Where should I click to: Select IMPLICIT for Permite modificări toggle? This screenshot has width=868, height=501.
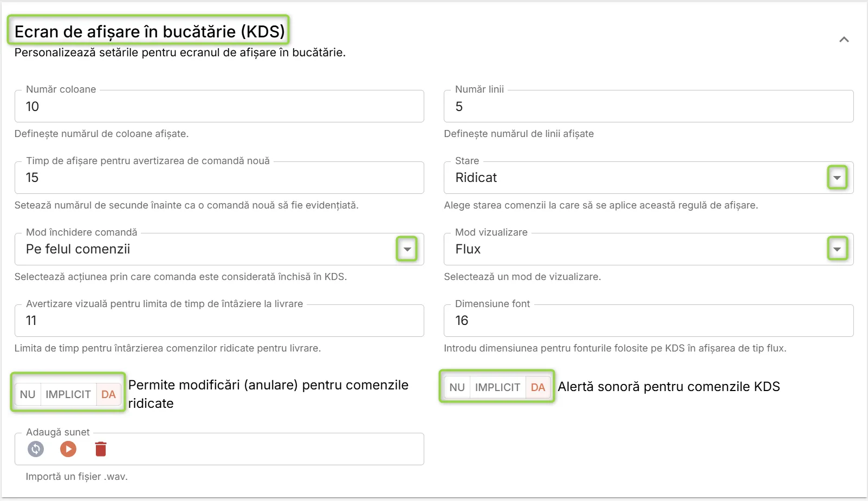point(68,394)
